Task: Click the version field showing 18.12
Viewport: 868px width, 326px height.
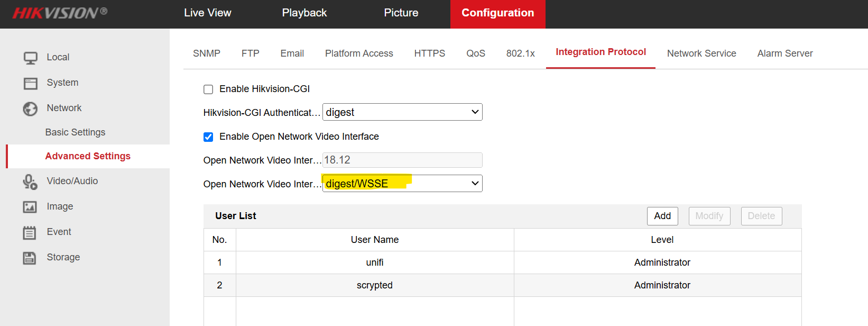Action: pyautogui.click(x=402, y=160)
